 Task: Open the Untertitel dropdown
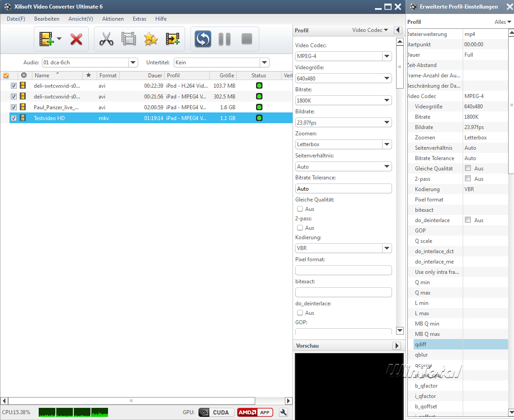coord(265,62)
